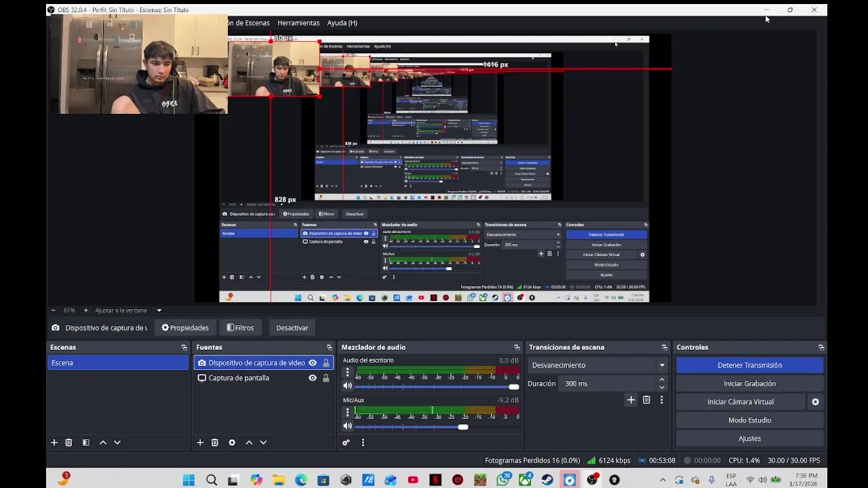Open File Explorer from taskbar
The width and height of the screenshot is (868, 488).
pos(279,480)
